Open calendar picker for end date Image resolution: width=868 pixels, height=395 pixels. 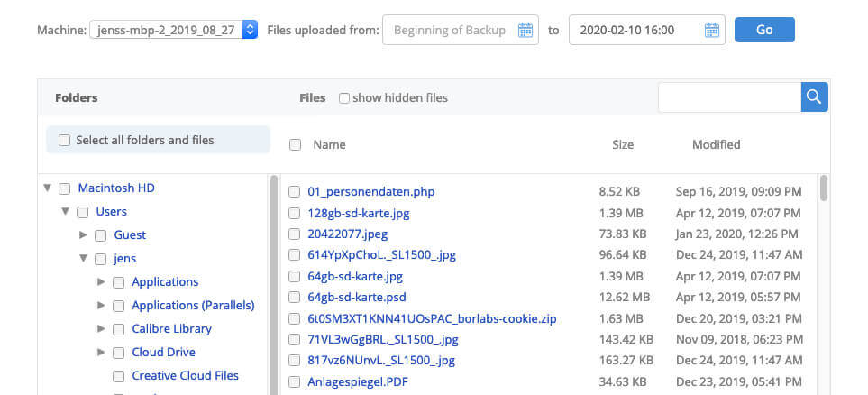(711, 31)
